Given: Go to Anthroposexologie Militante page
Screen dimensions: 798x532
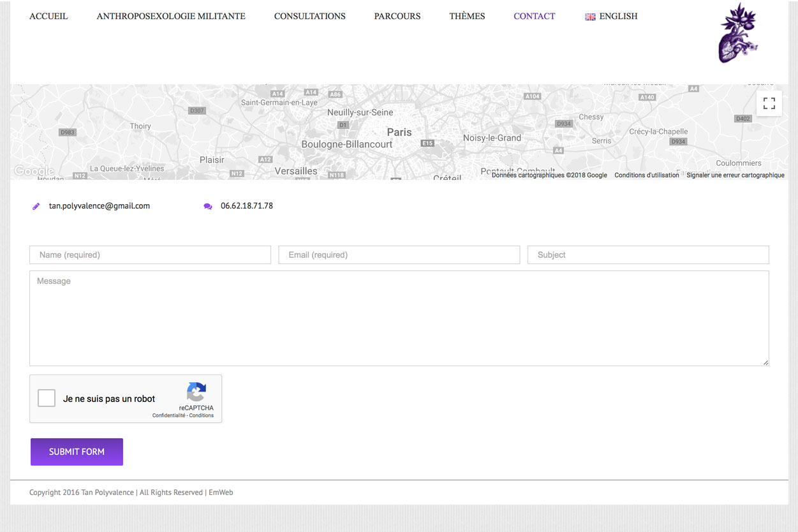Looking at the screenshot, I should pyautogui.click(x=171, y=16).
